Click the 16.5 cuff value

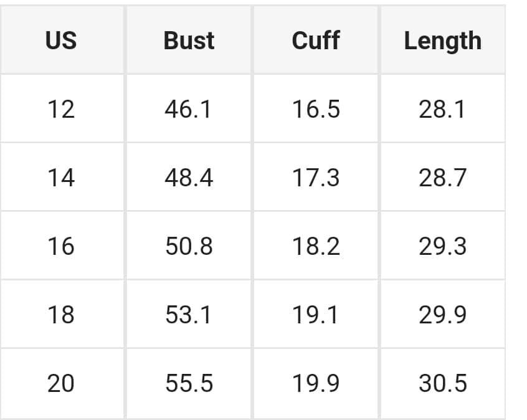[x=316, y=109]
